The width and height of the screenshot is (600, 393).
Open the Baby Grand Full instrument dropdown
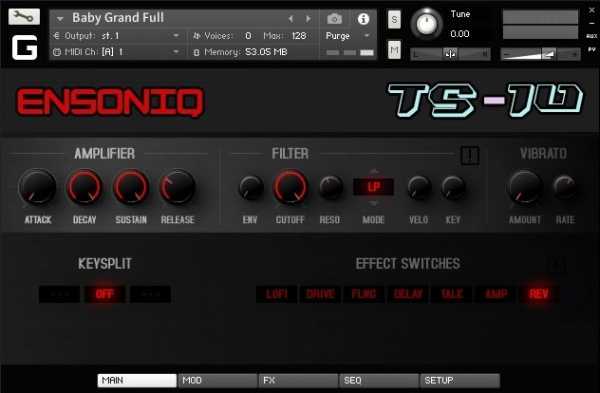coord(60,18)
